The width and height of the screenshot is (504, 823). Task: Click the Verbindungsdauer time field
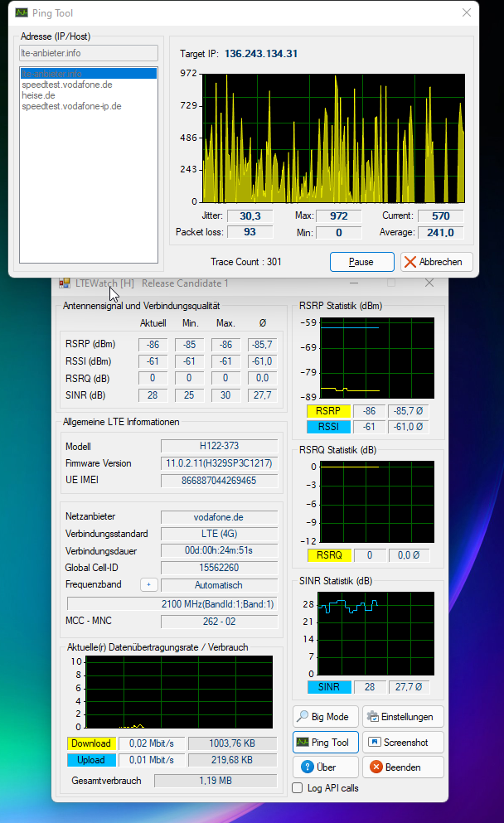(x=219, y=550)
